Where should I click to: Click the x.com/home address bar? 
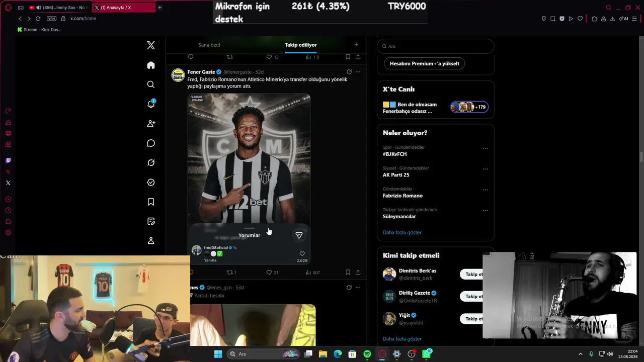[x=83, y=19]
